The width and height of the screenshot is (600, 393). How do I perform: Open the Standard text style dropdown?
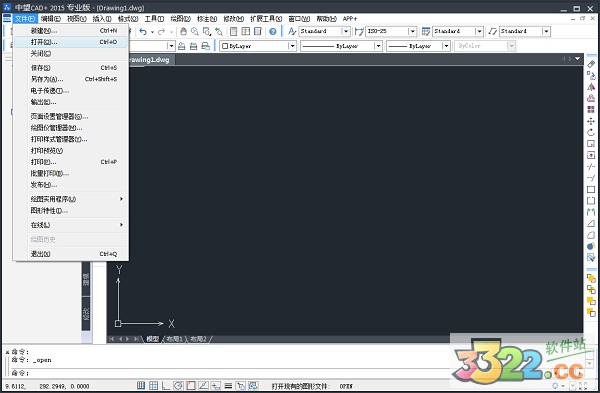pyautogui.click(x=346, y=31)
